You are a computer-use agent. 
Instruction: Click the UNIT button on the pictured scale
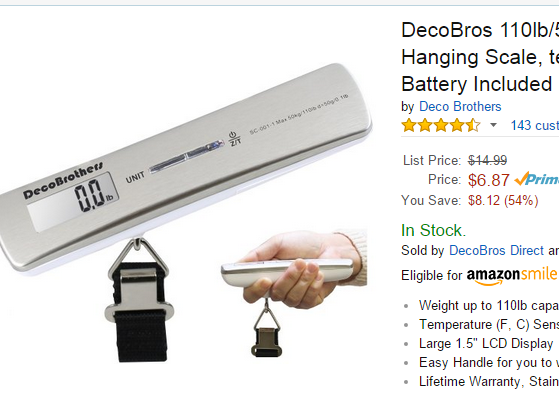[135, 177]
